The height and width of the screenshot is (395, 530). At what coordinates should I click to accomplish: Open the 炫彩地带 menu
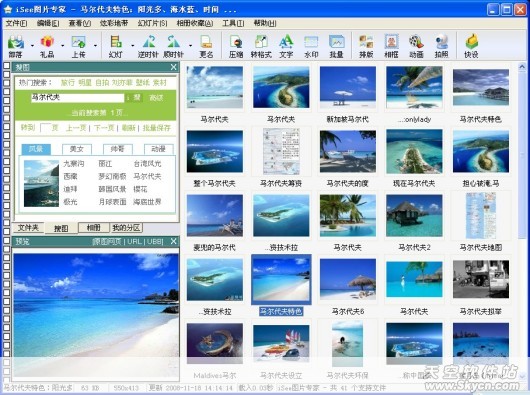[114, 23]
